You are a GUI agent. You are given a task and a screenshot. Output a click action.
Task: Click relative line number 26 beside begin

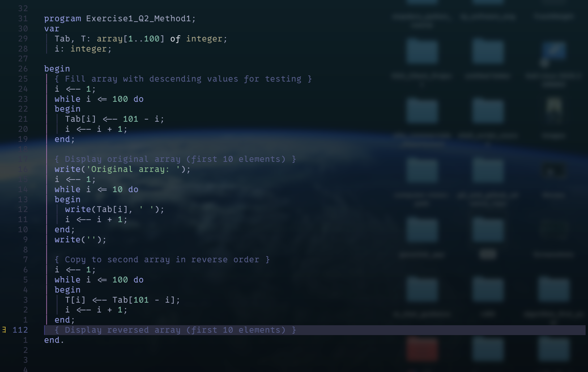coord(23,69)
